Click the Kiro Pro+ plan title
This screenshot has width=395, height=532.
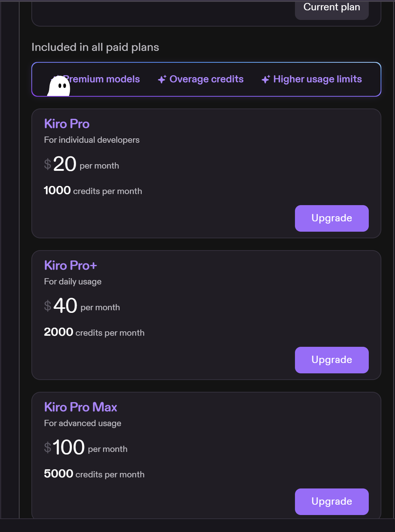71,265
